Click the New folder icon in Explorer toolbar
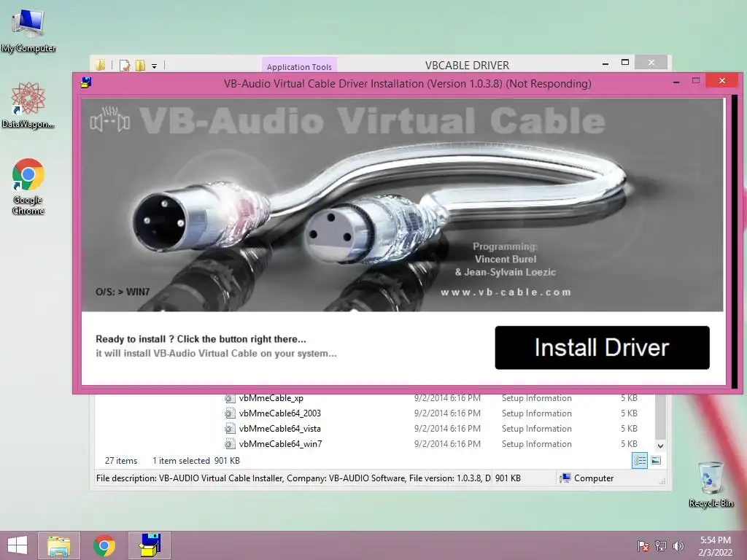 (140, 65)
